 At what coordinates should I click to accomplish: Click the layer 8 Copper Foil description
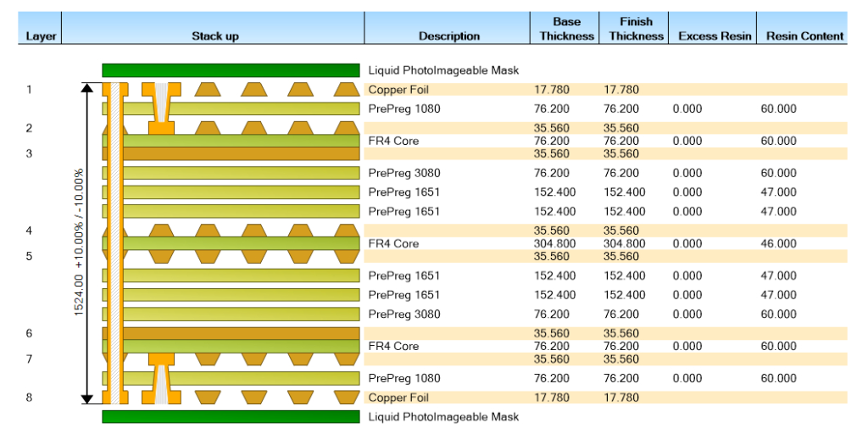(398, 398)
